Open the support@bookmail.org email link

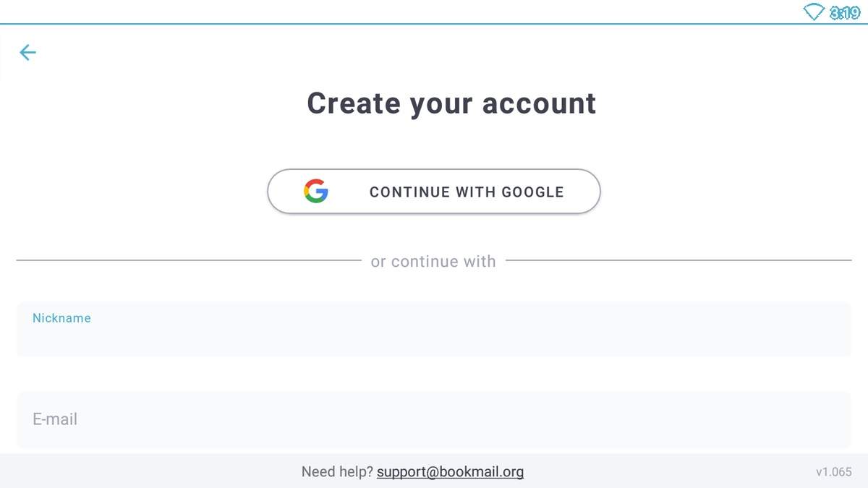point(450,472)
